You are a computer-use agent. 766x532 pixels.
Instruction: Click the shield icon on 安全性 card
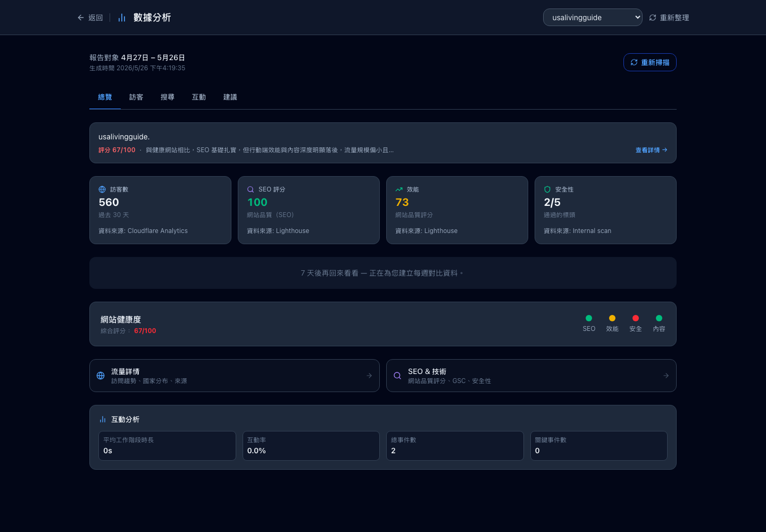(x=547, y=189)
